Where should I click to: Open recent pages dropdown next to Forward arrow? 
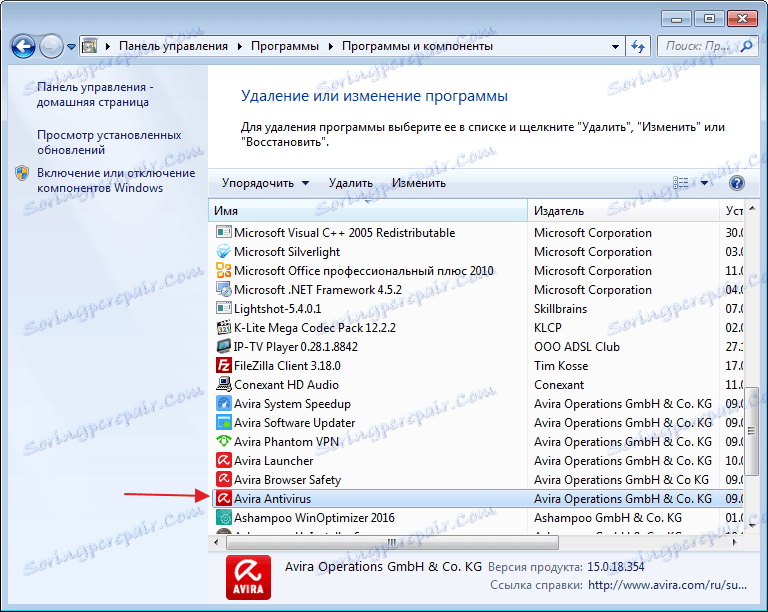click(72, 47)
